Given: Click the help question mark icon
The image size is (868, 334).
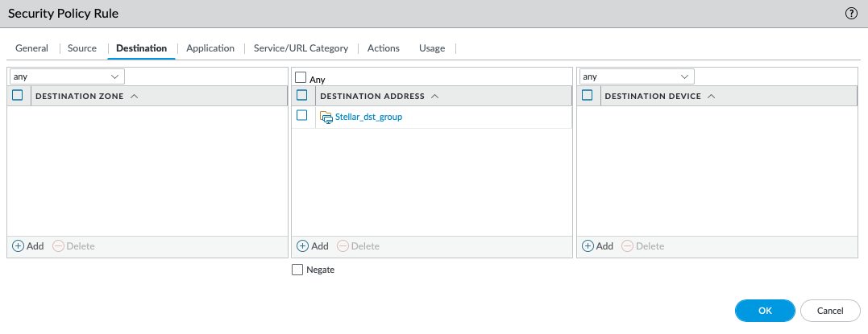Looking at the screenshot, I should click(x=851, y=14).
